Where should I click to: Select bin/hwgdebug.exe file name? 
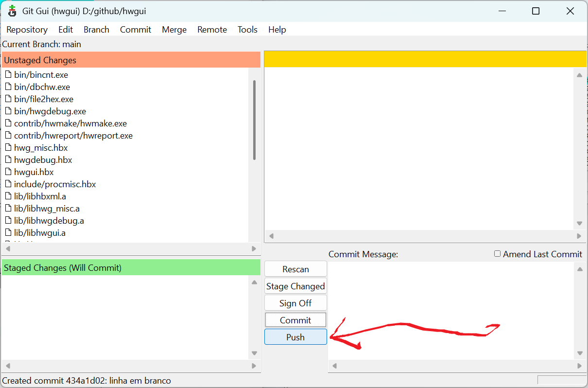click(x=50, y=111)
